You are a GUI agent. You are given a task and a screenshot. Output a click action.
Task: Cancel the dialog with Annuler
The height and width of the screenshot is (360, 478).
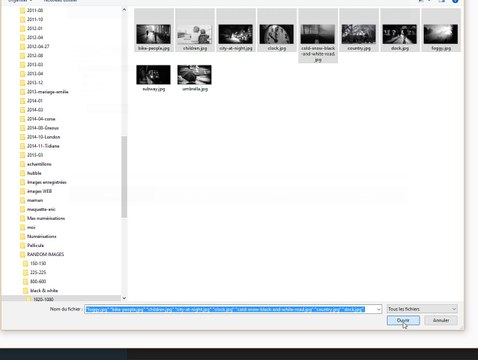[441, 320]
